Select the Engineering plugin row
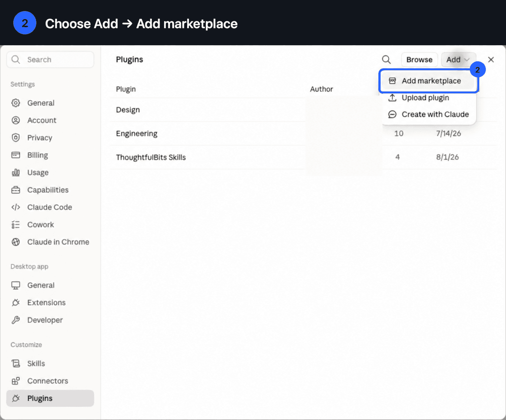The width and height of the screenshot is (506, 420). (303, 133)
